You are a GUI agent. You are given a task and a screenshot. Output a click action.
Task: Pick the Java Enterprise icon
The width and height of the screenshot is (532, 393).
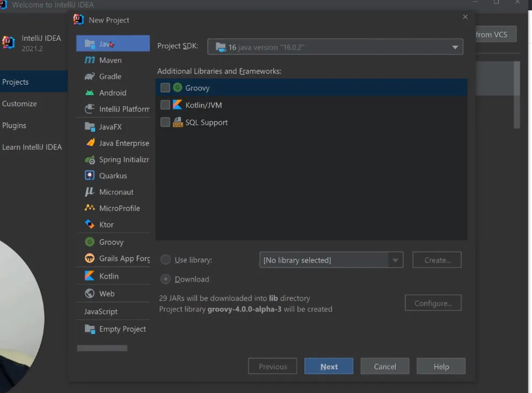90,143
